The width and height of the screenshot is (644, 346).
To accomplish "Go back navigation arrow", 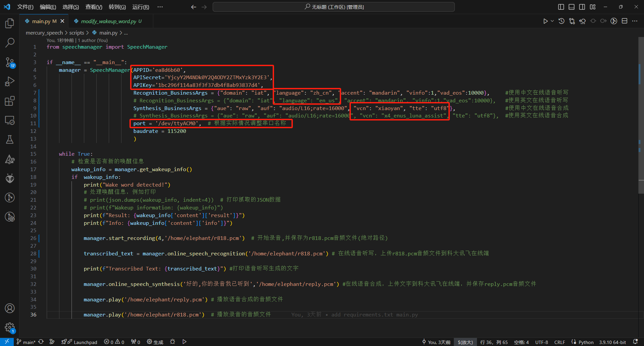I will pyautogui.click(x=194, y=7).
